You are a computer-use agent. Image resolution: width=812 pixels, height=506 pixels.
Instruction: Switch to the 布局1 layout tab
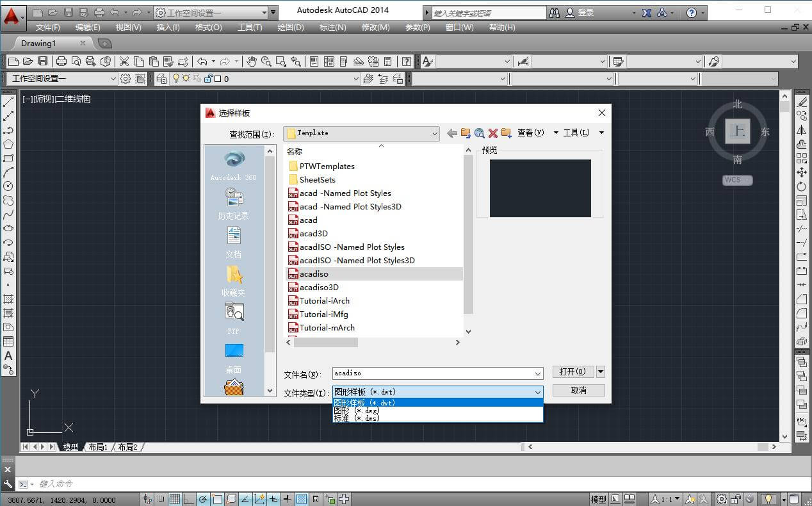click(x=98, y=447)
